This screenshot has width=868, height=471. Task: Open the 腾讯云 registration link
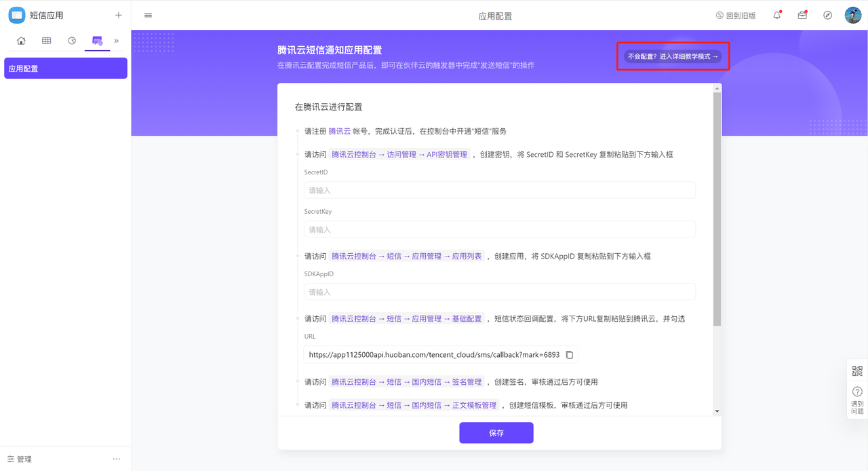coord(340,131)
